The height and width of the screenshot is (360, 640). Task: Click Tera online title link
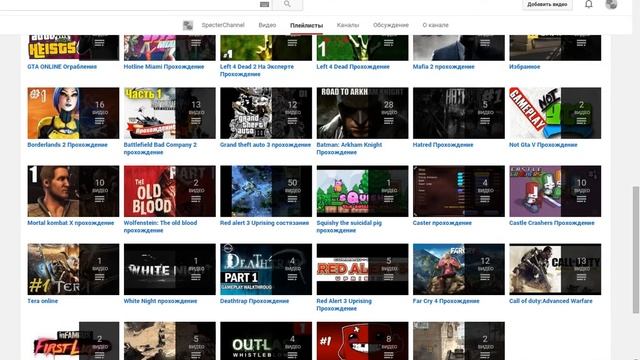click(42, 301)
